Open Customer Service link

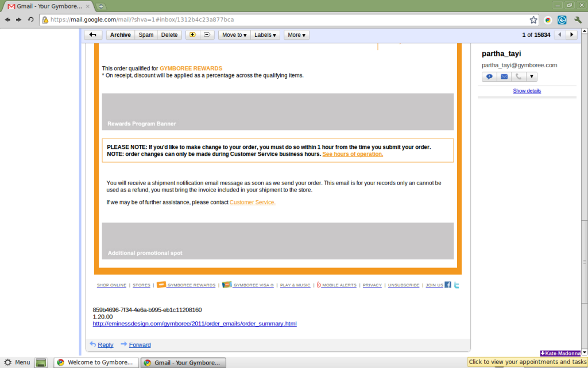click(253, 202)
